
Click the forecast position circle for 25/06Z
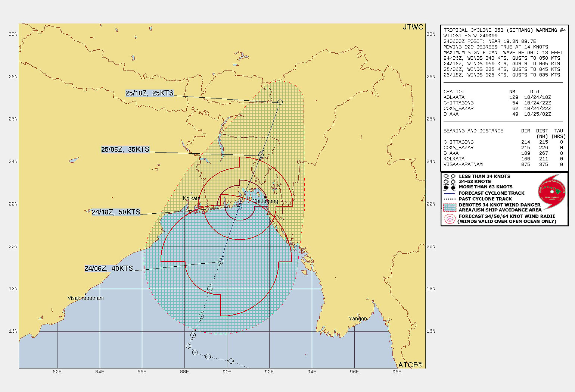pos(261,155)
